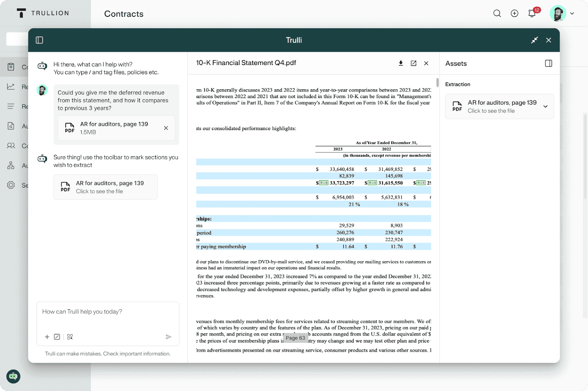Select the Reports chart icon in the sidebar
Screen dimensions: 588x391
coord(11,87)
